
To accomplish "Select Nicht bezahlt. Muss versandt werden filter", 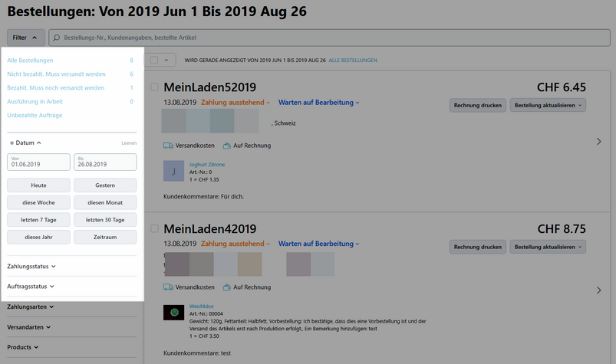I will tap(56, 74).
